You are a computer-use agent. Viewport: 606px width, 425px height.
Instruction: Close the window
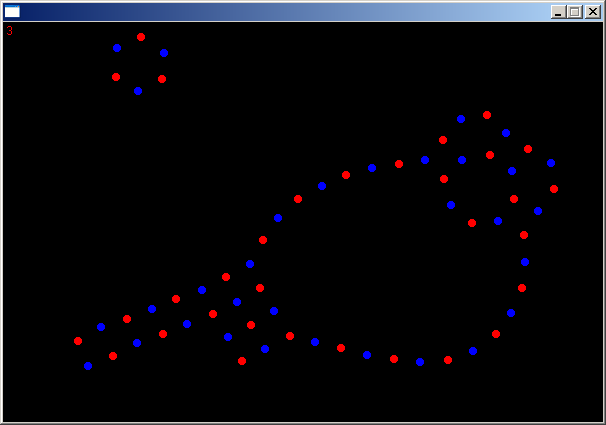tap(592, 12)
